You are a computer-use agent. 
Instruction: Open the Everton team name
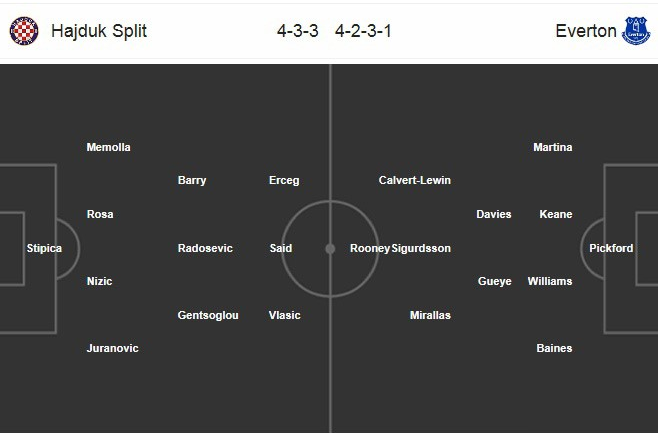(586, 31)
